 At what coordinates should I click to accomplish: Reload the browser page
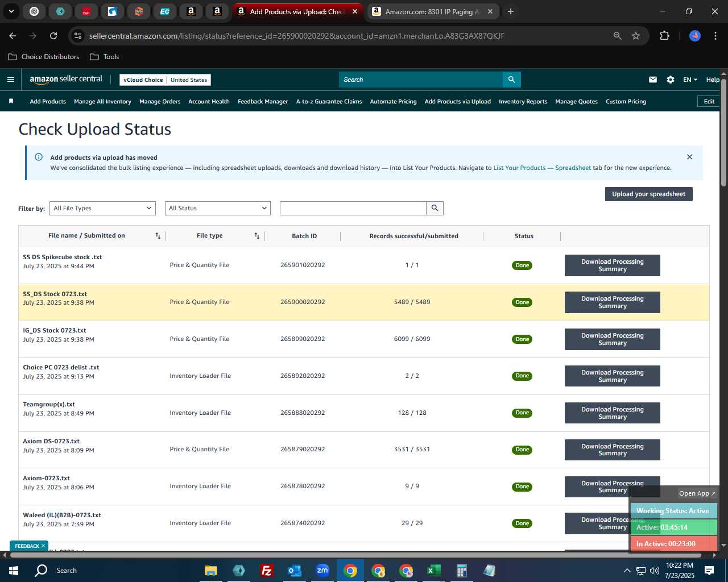pos(53,36)
